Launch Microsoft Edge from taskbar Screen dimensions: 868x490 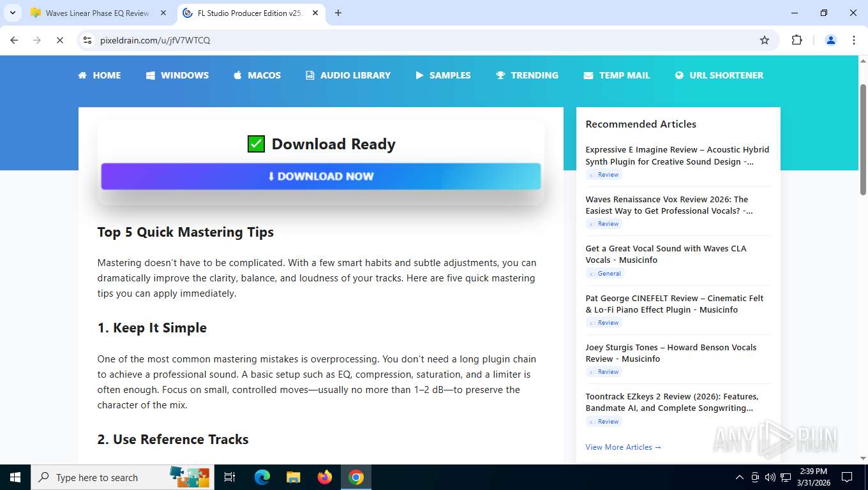[262, 477]
